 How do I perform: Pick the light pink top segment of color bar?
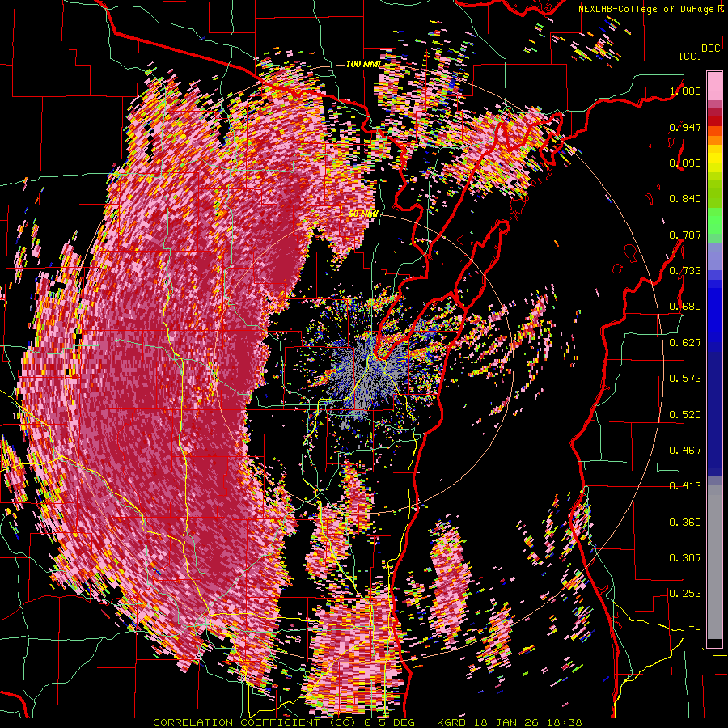coord(714,87)
